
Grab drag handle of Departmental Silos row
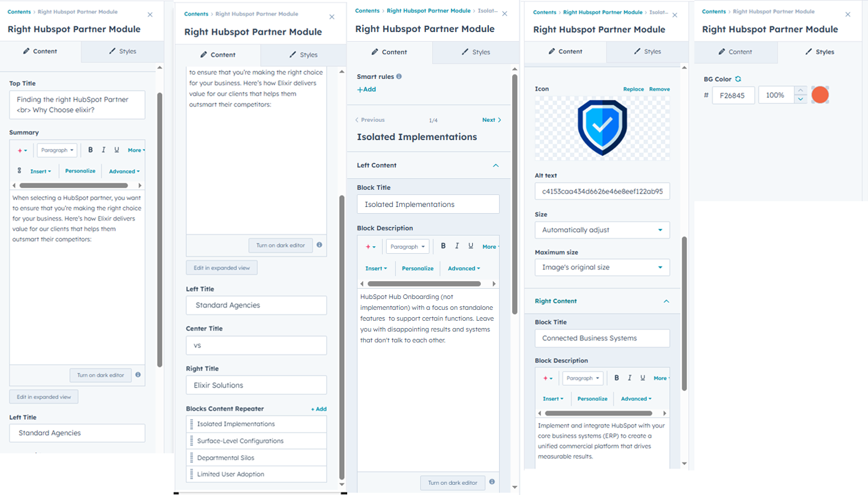tap(191, 458)
